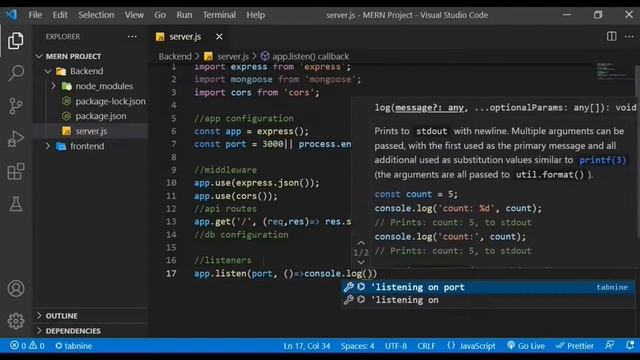
Task: Click Ln 17, Col 34 cursor position
Action: 307,346
